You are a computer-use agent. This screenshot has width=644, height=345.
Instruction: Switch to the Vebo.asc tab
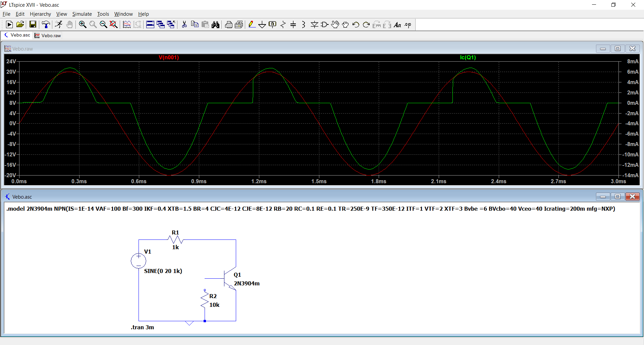17,35
